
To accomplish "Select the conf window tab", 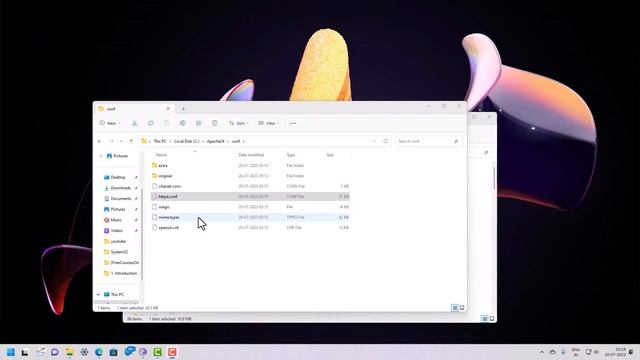I will [x=133, y=109].
